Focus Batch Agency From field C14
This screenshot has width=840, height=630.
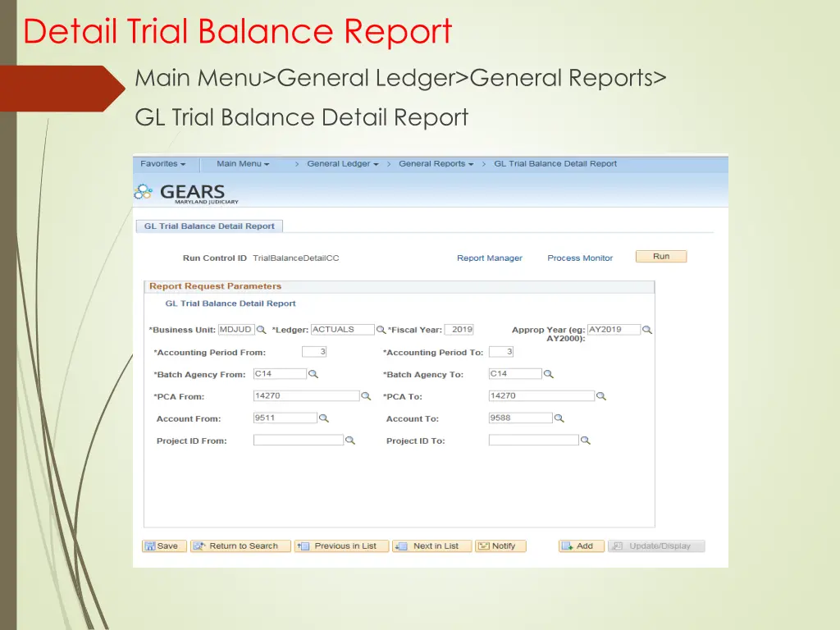click(x=281, y=373)
